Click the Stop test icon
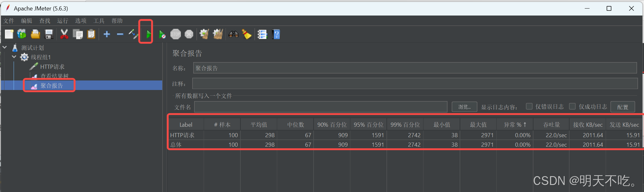Image resolution: width=644 pixels, height=192 pixels. (x=175, y=34)
